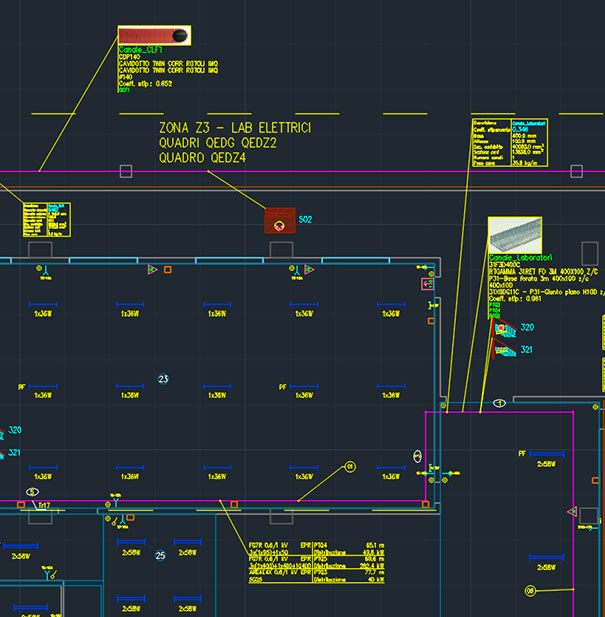
Task: Select the QUADRO QEDZ4 text
Action: pos(202,158)
